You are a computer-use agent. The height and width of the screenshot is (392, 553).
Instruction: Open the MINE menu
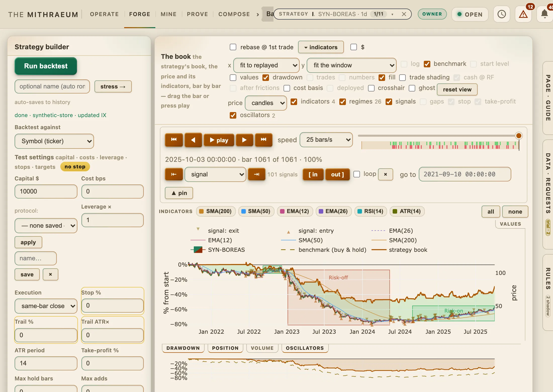coord(168,14)
